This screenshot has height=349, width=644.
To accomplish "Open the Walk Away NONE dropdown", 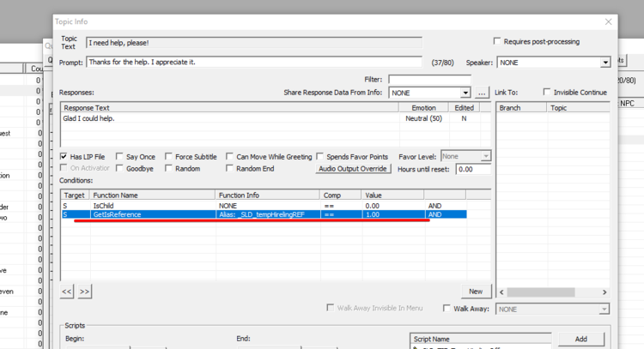I will [604, 310].
